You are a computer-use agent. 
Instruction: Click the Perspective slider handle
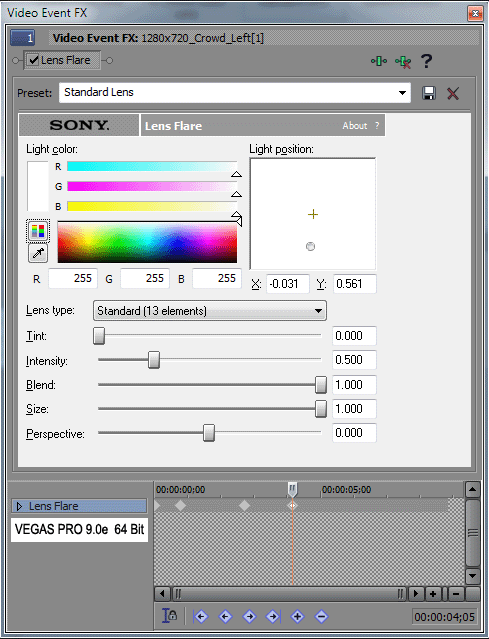click(x=209, y=433)
